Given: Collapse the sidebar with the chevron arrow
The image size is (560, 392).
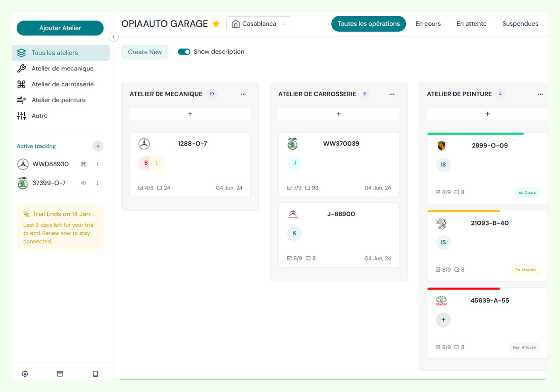Looking at the screenshot, I should pos(113,36).
